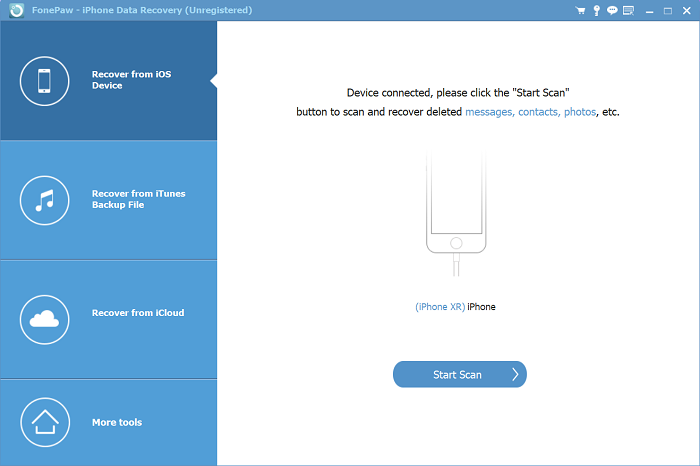Select Recover from iOS Device tab
The width and height of the screenshot is (700, 466).
[108, 81]
